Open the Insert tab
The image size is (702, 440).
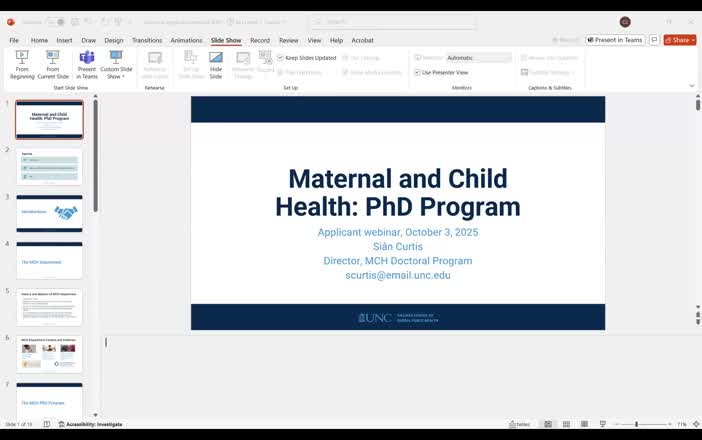tap(64, 40)
